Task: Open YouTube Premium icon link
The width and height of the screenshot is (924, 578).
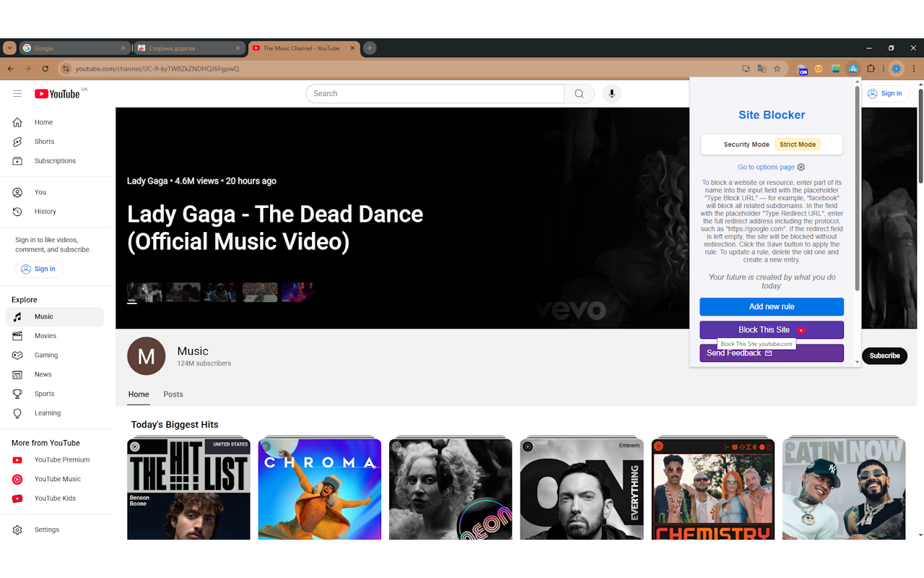Action: [18, 460]
